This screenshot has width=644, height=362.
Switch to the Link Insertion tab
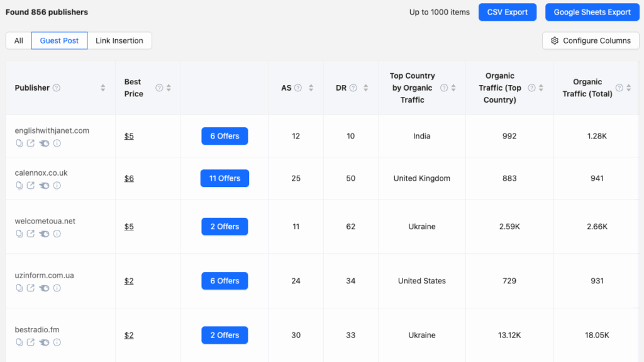pyautogui.click(x=119, y=41)
